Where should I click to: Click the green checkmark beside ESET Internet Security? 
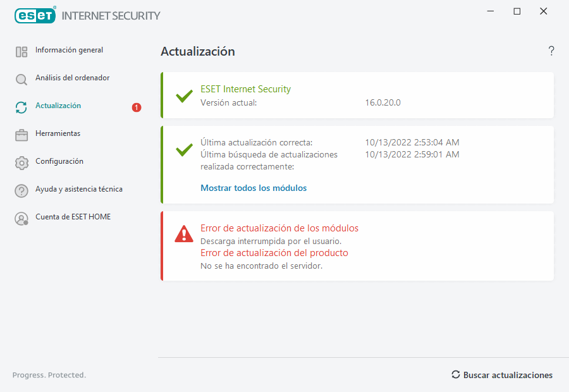(183, 96)
